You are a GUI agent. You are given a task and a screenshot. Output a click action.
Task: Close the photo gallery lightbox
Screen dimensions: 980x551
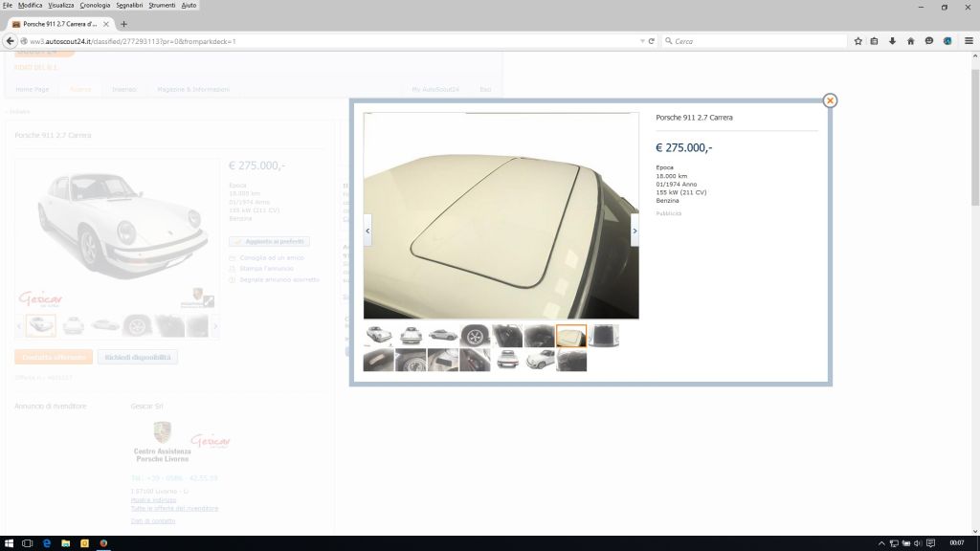(830, 100)
